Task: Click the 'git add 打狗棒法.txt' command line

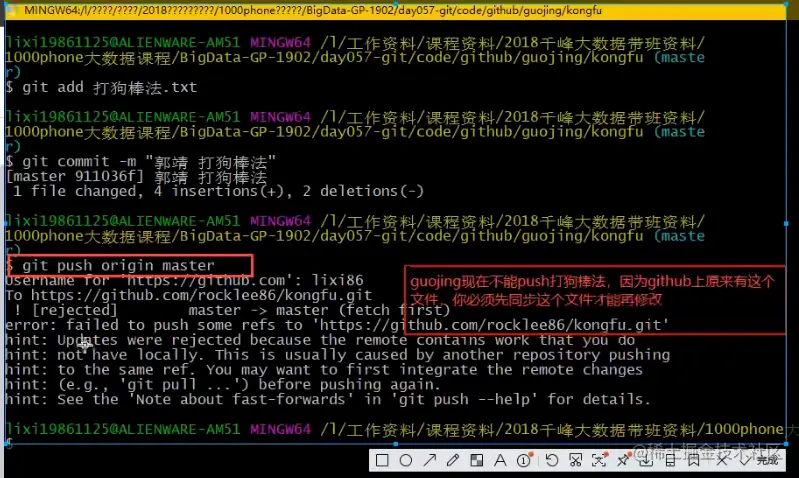Action: tap(101, 87)
